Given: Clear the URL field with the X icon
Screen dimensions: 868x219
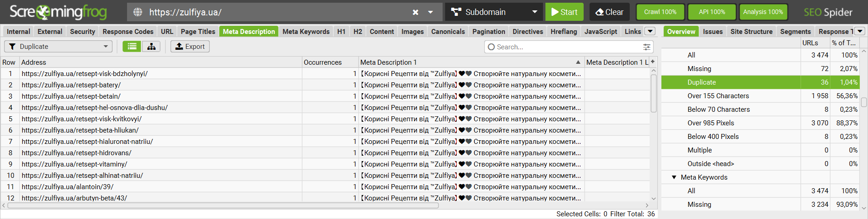Looking at the screenshot, I should (415, 12).
